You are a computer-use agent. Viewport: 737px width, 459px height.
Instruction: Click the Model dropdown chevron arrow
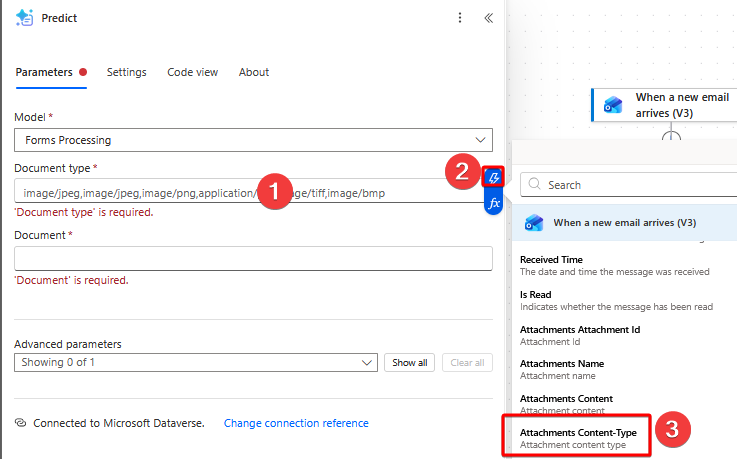coord(480,140)
